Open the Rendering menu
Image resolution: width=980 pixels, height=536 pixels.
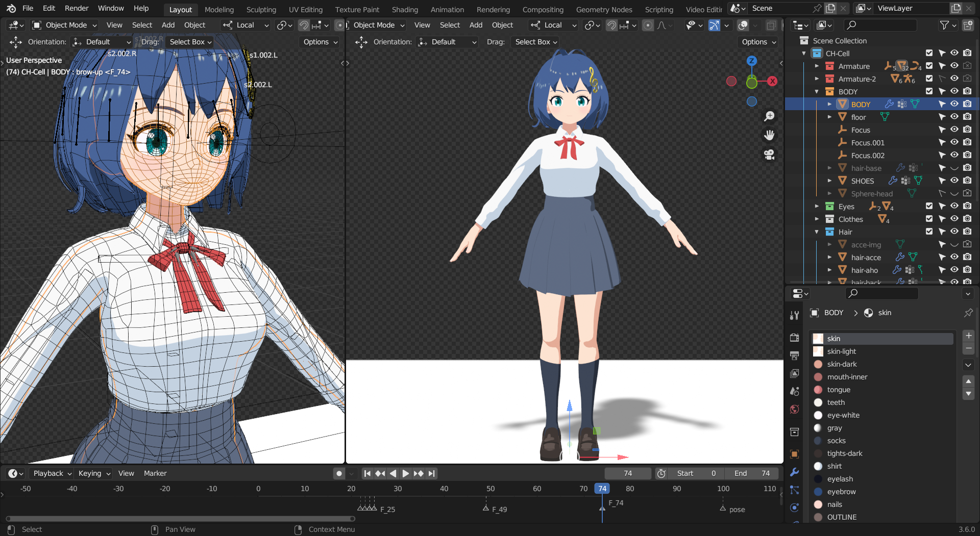493,9
